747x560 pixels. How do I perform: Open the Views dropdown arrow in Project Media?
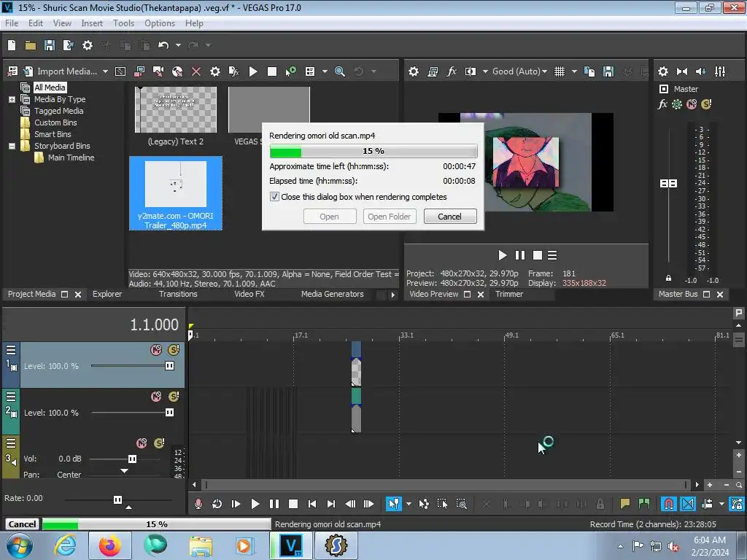click(325, 71)
